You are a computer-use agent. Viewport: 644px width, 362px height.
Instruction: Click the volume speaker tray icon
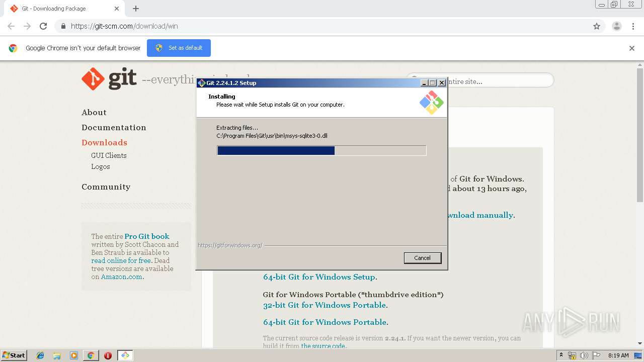[584, 355]
